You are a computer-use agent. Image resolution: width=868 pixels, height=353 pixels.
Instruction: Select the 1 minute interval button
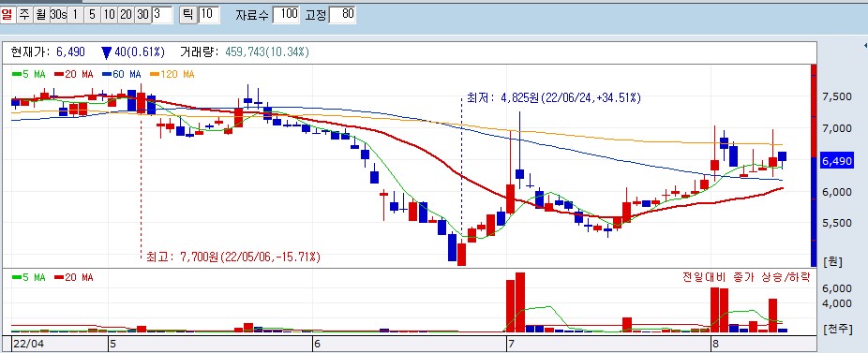pos(75,14)
